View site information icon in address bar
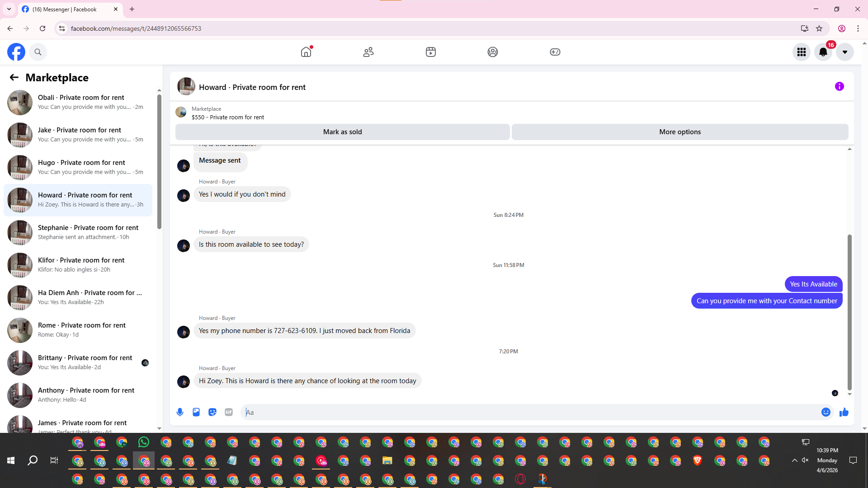This screenshot has width=868, height=488. (x=62, y=28)
